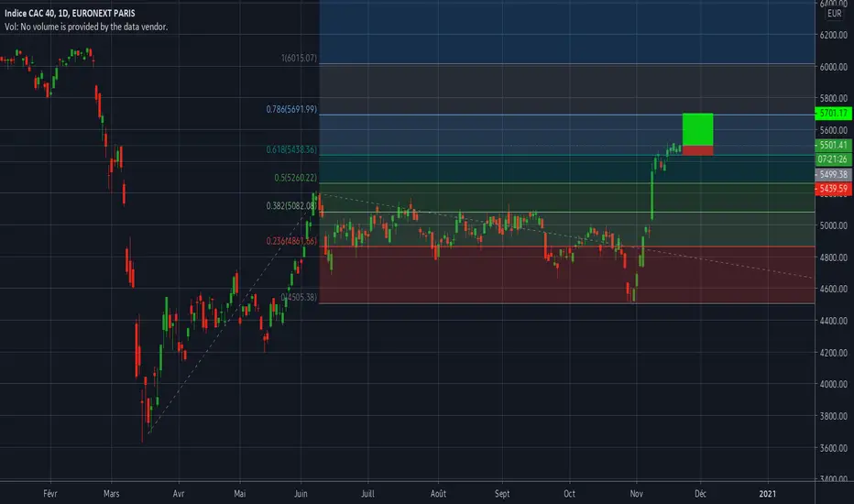Click the 0(4505.38) Fibonacci label
The image size is (854, 504).
point(299,297)
